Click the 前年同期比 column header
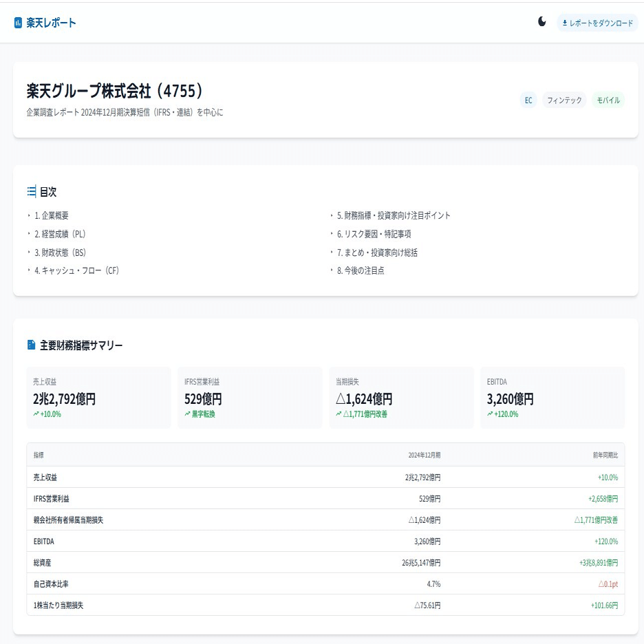Screen dimensions: 644x644 point(605,455)
